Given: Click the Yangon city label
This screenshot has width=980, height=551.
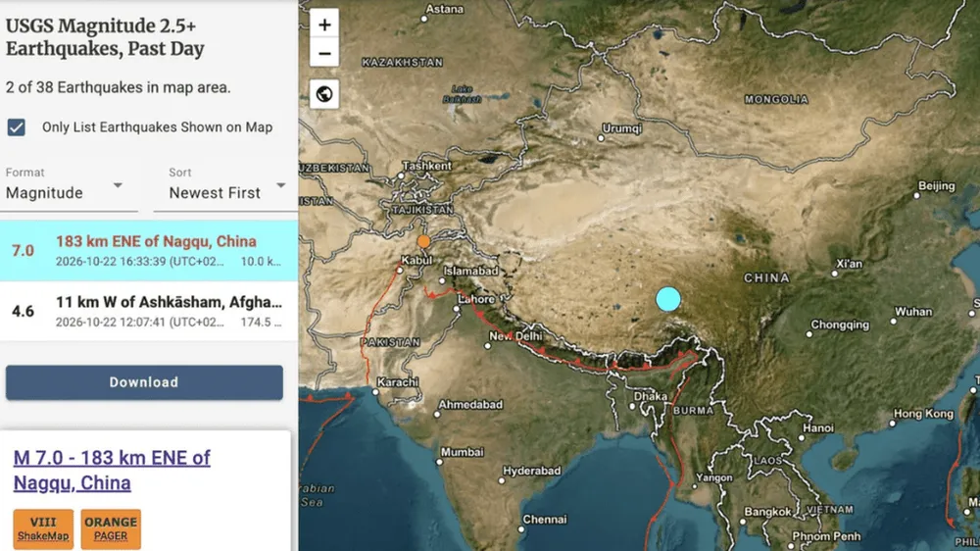Looking at the screenshot, I should click(x=713, y=477).
